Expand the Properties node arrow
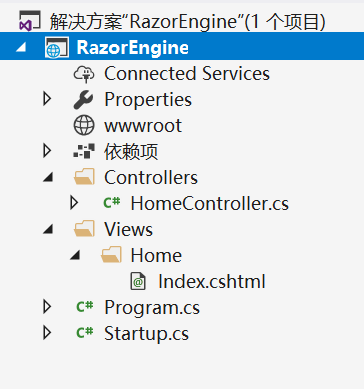The image size is (364, 389). click(x=47, y=99)
